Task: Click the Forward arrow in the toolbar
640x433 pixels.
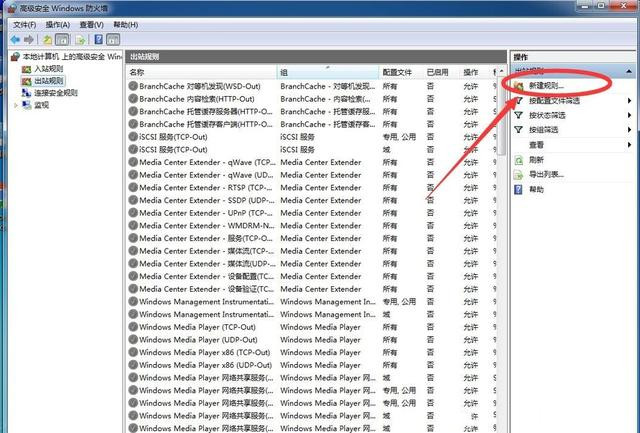Action: [x=29, y=39]
